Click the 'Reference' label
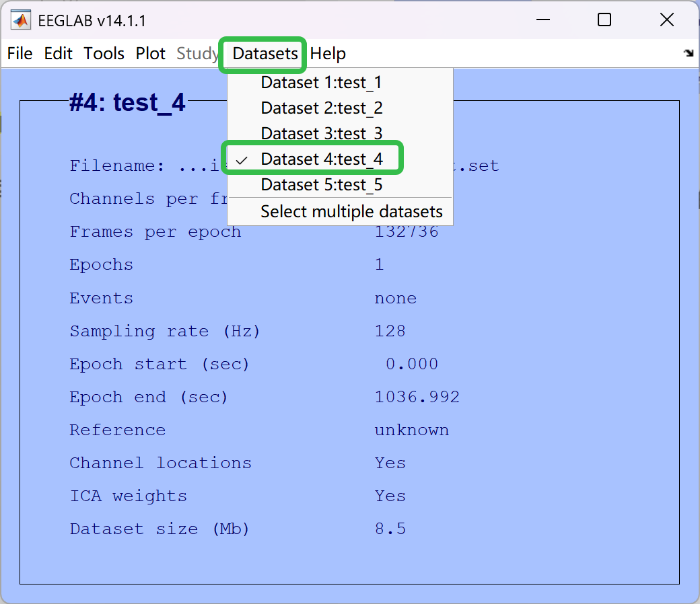 tap(117, 430)
